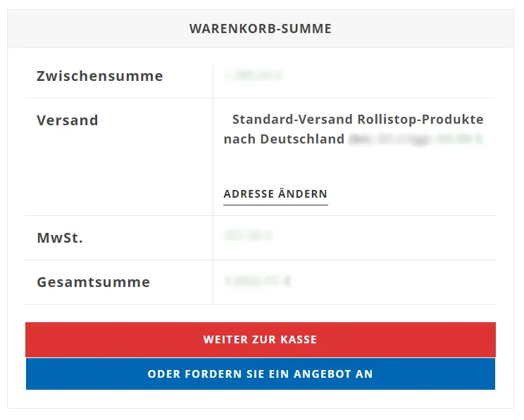The image size is (524, 420).
Task: Click the Warenkorb-Summe header
Action: (x=260, y=29)
